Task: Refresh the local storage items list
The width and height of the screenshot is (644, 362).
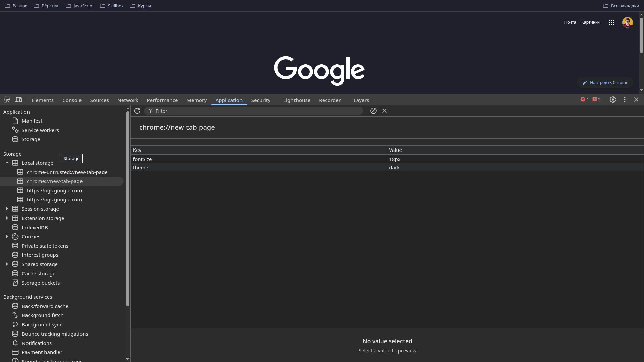Action: (x=137, y=111)
